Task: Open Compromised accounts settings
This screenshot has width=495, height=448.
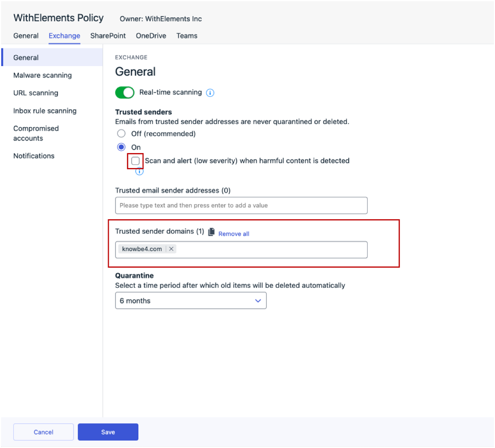Action: click(x=36, y=133)
